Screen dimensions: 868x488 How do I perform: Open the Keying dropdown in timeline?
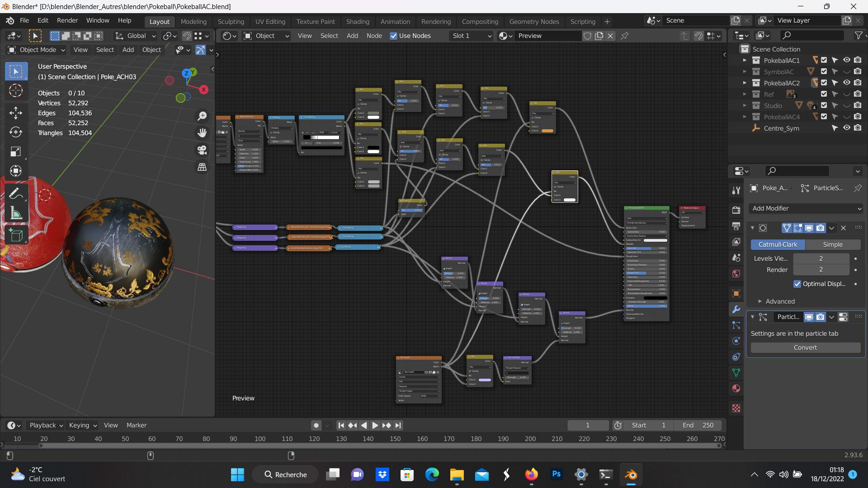(x=83, y=425)
